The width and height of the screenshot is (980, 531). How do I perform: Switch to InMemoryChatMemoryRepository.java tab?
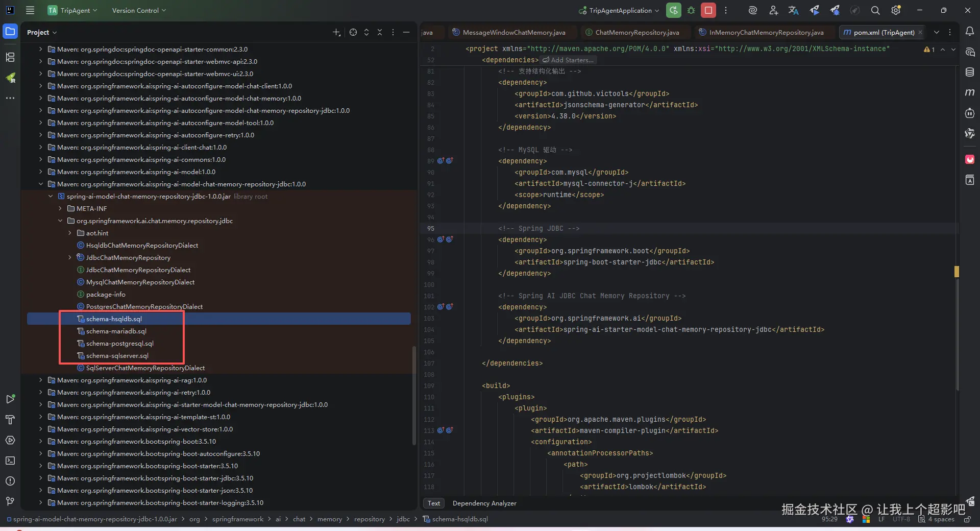tap(766, 32)
